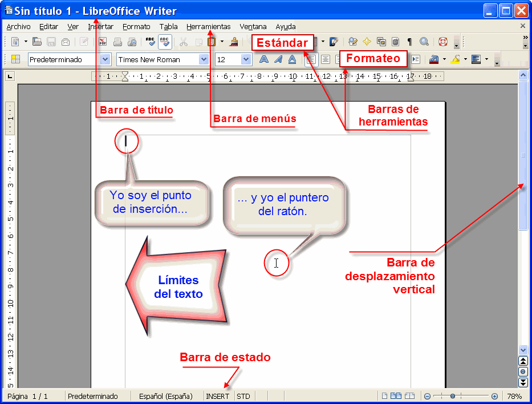Expand New document dropdown arrow
Viewport: 532px width, 404px height.
click(x=26, y=42)
